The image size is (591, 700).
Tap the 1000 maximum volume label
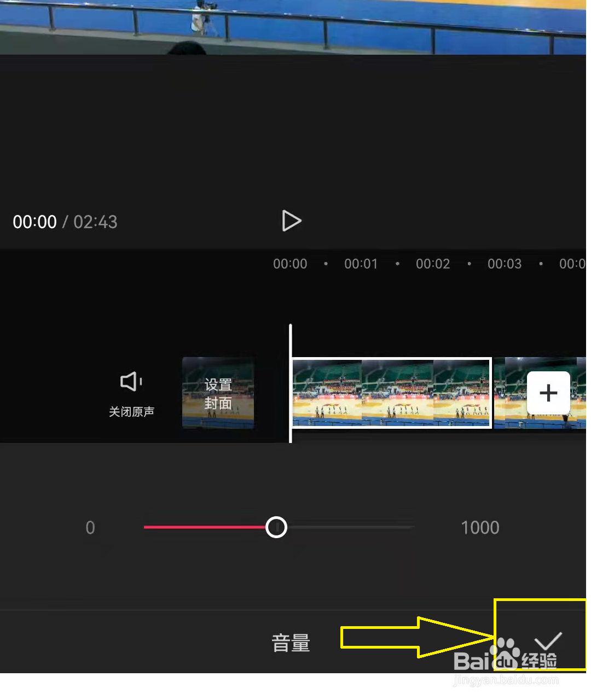click(479, 527)
